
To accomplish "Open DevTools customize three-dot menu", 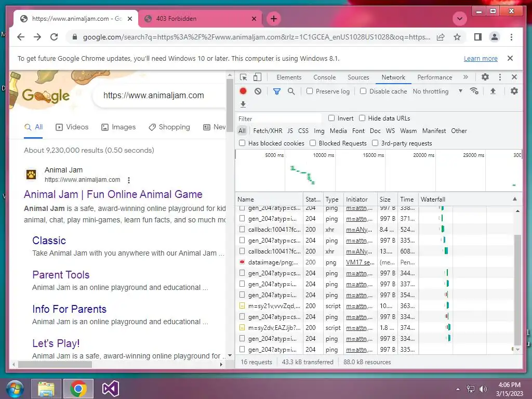I will tap(500, 77).
